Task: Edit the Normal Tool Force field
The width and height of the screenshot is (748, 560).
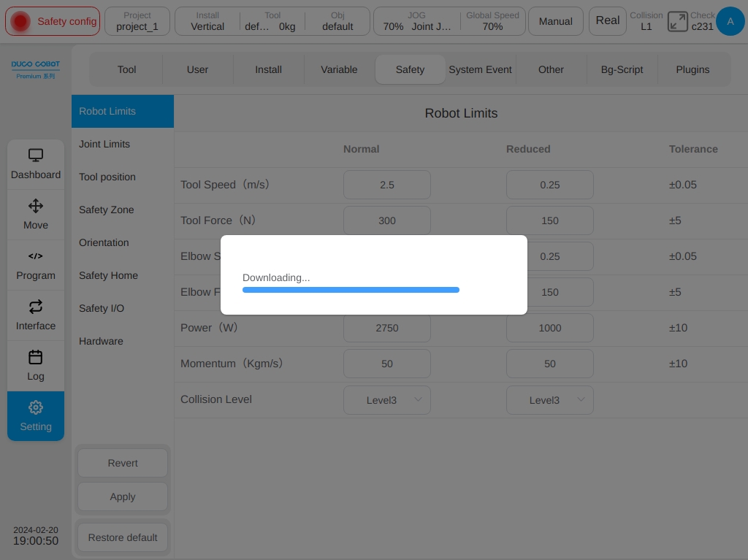Action: coord(387,220)
